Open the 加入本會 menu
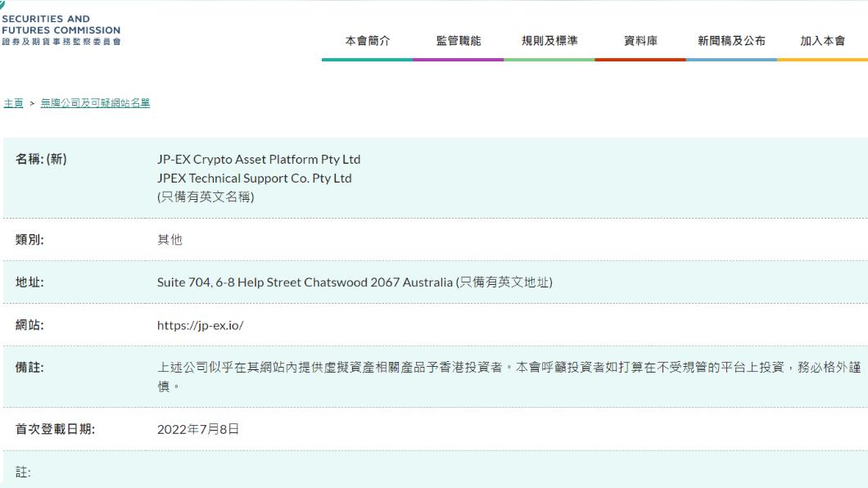The height and width of the screenshot is (488, 868). coord(822,41)
